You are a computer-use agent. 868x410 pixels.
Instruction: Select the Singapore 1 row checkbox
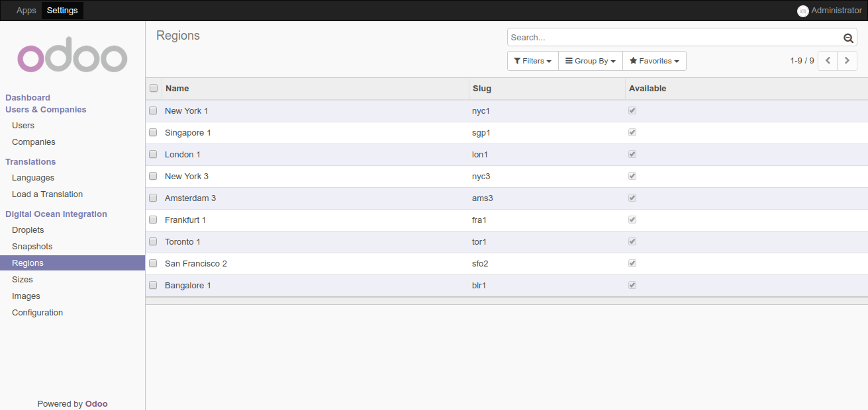coord(153,132)
